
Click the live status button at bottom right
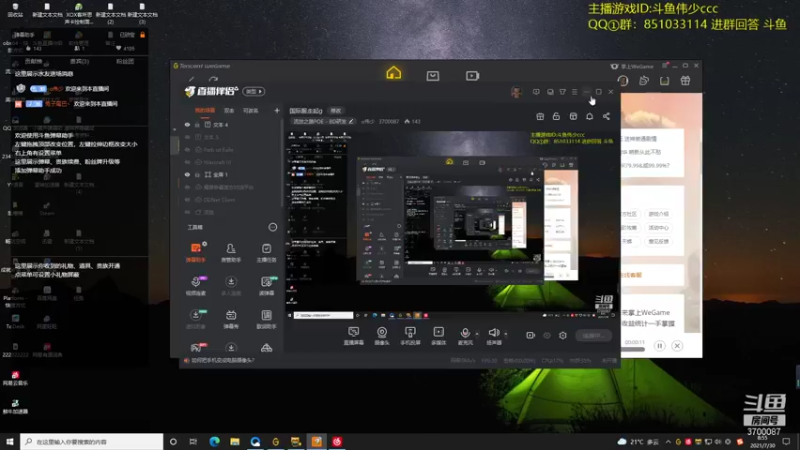[593, 335]
